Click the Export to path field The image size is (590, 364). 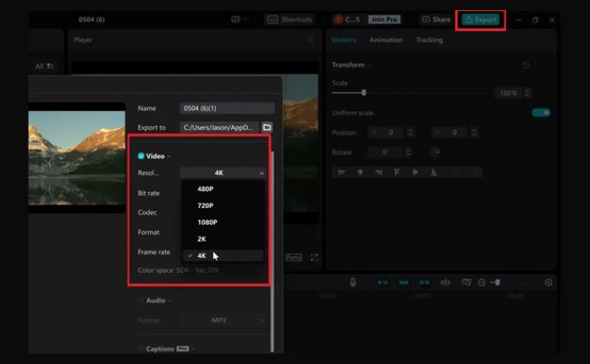point(219,127)
